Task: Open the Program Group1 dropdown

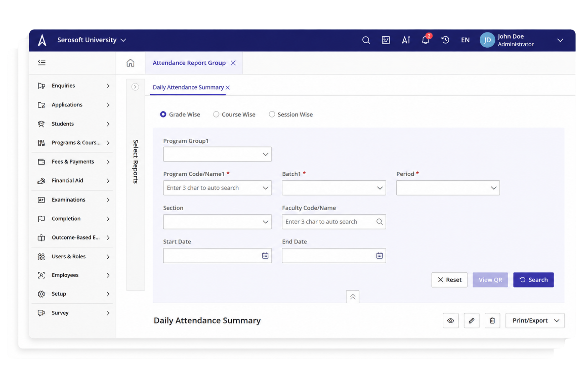Action: (x=217, y=154)
